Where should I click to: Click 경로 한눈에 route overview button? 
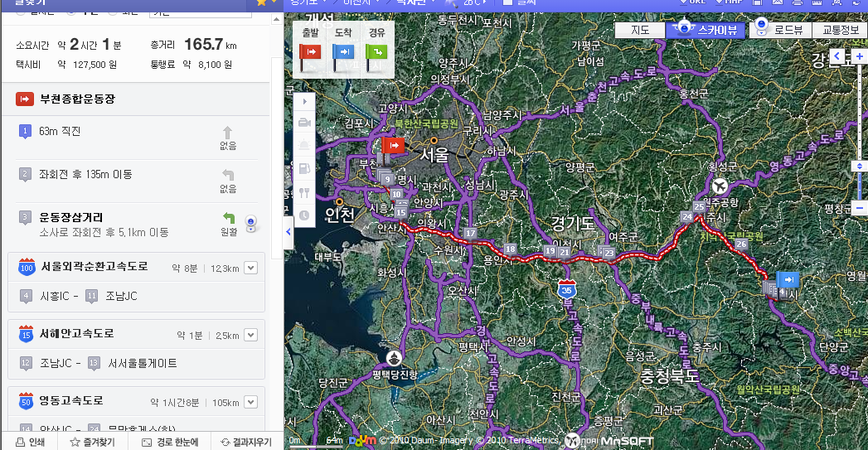(172, 442)
